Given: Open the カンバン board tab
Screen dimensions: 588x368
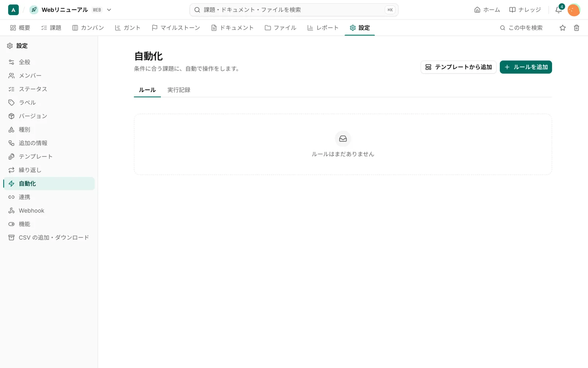Looking at the screenshot, I should (x=88, y=28).
